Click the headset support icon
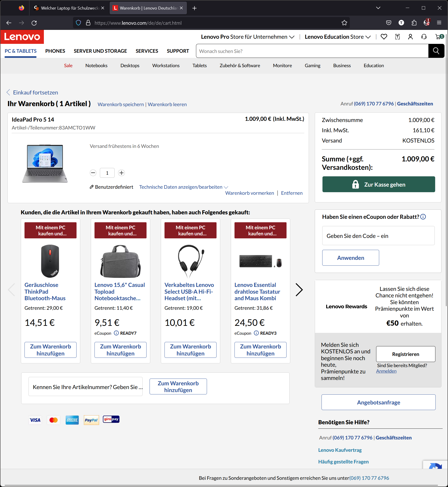Image resolution: width=448 pixels, height=487 pixels. click(x=424, y=37)
